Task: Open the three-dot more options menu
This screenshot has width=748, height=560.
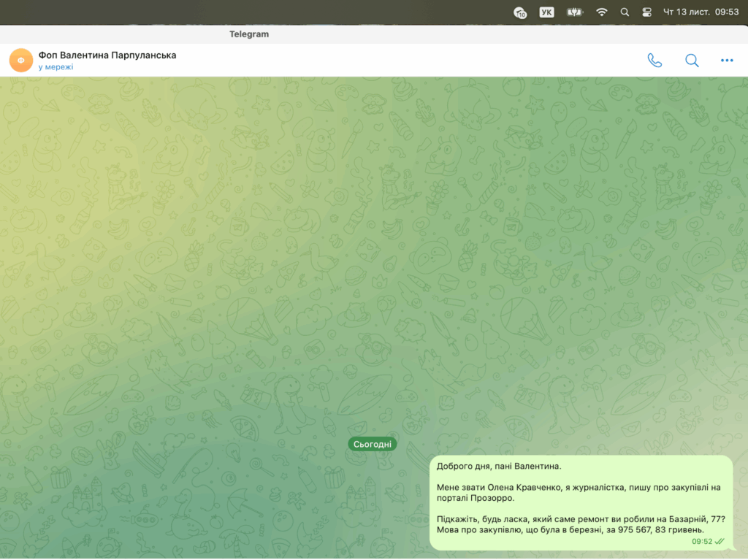Action: [x=727, y=61]
